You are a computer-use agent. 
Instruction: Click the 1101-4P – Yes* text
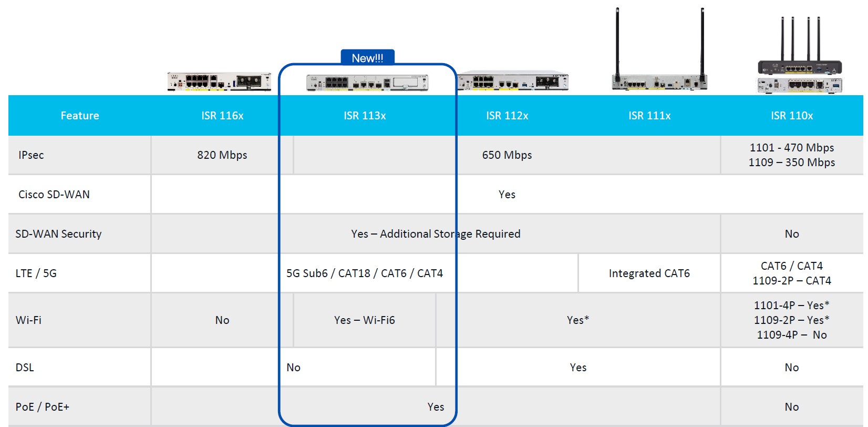click(x=792, y=306)
